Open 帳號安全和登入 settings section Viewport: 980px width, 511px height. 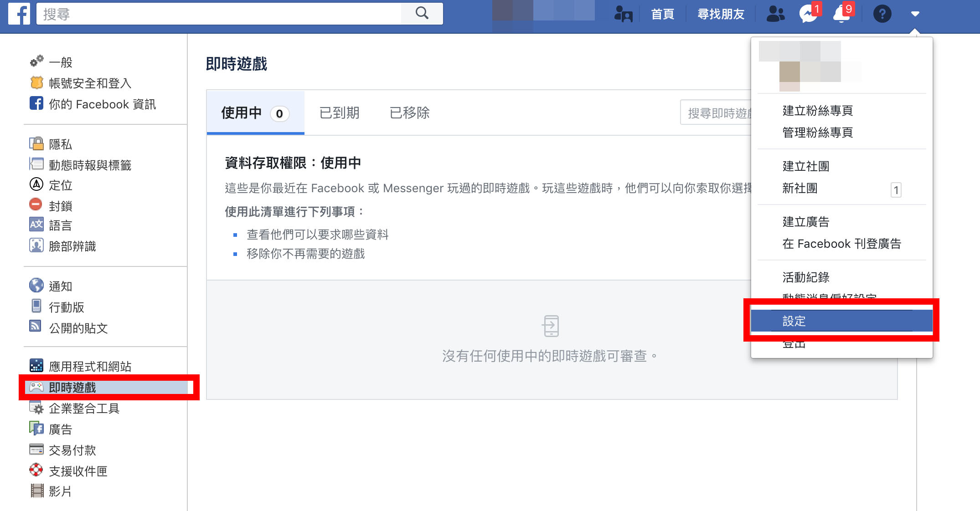[90, 83]
